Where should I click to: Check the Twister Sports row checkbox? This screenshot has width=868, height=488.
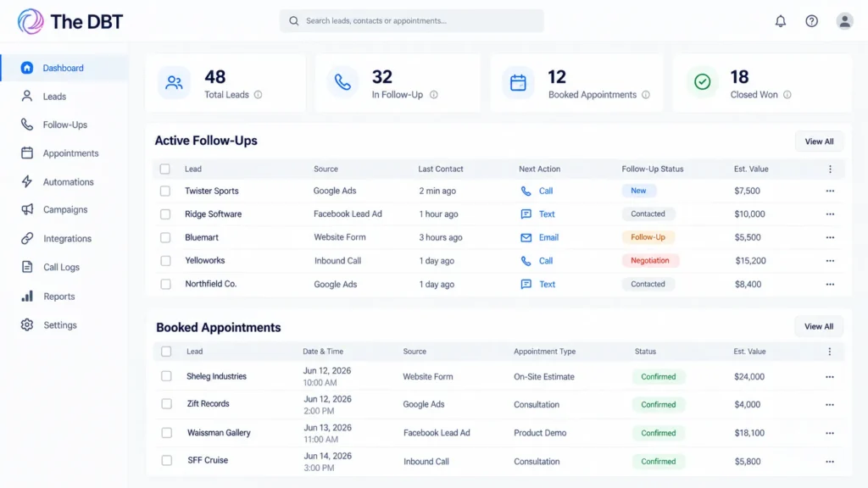coord(165,191)
